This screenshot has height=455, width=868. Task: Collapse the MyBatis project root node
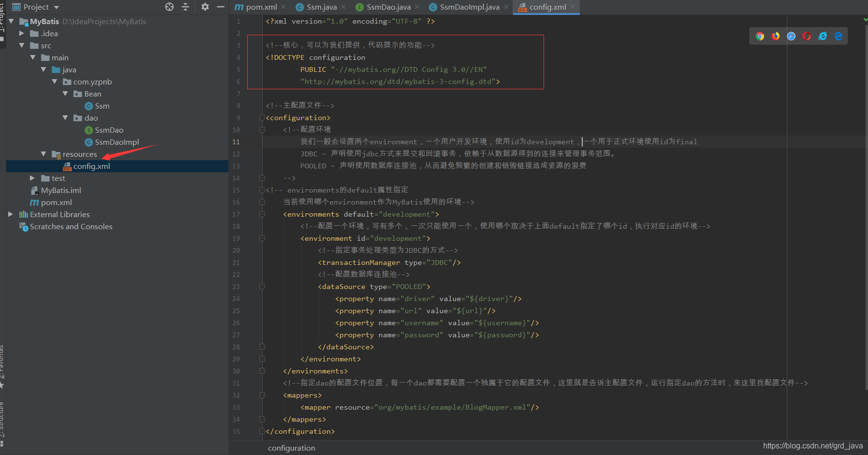(11, 21)
